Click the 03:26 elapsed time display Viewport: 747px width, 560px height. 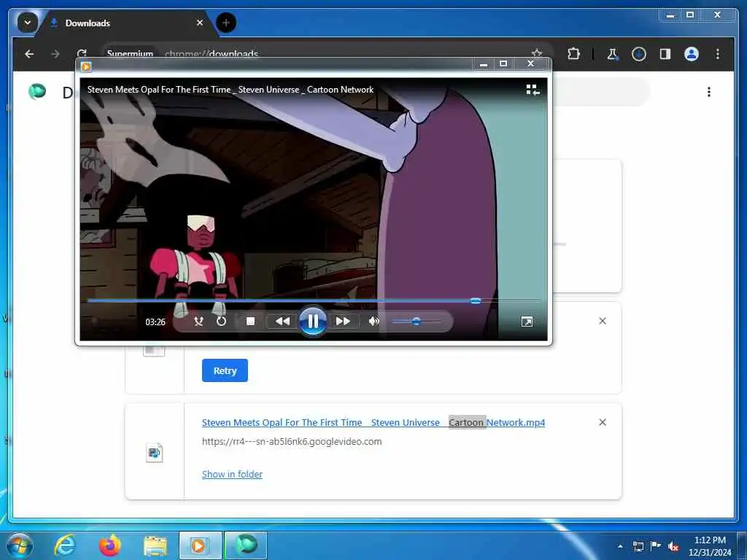155,322
